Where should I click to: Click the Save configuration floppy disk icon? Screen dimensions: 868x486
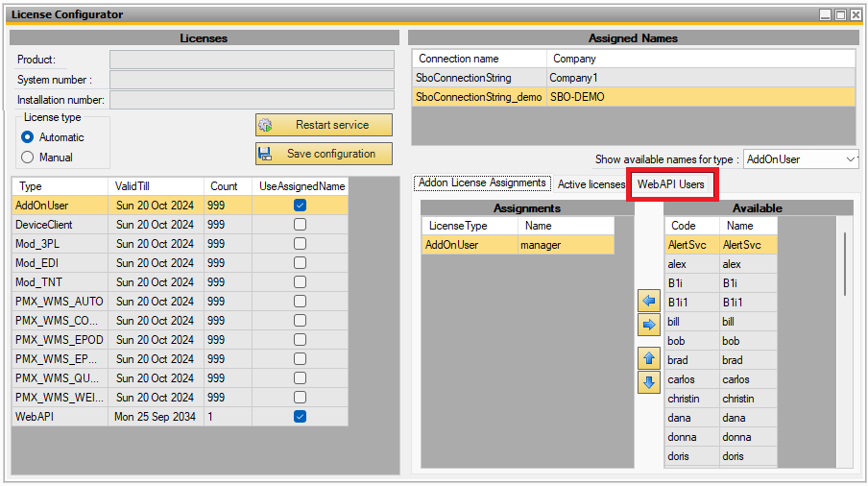(266, 154)
